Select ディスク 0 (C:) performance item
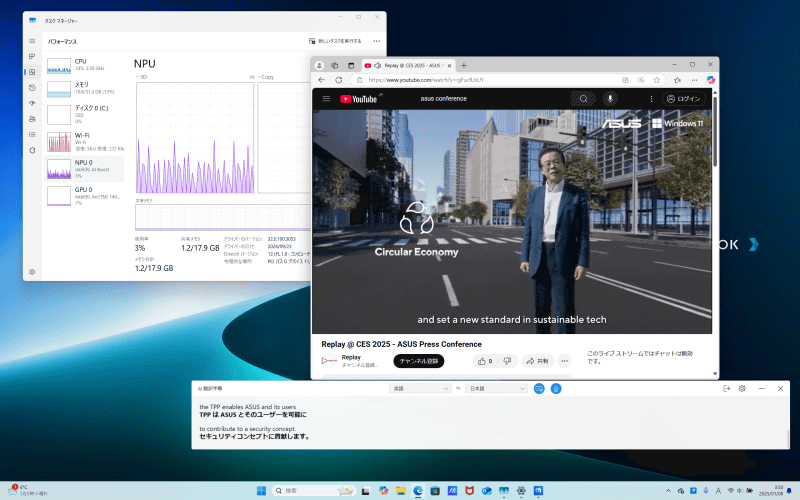Image resolution: width=800 pixels, height=500 pixels. click(84, 114)
